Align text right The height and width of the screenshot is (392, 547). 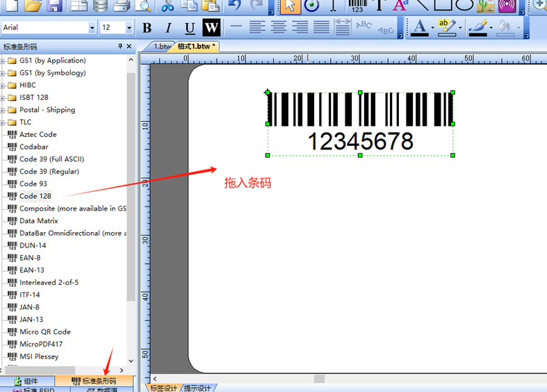(x=300, y=27)
